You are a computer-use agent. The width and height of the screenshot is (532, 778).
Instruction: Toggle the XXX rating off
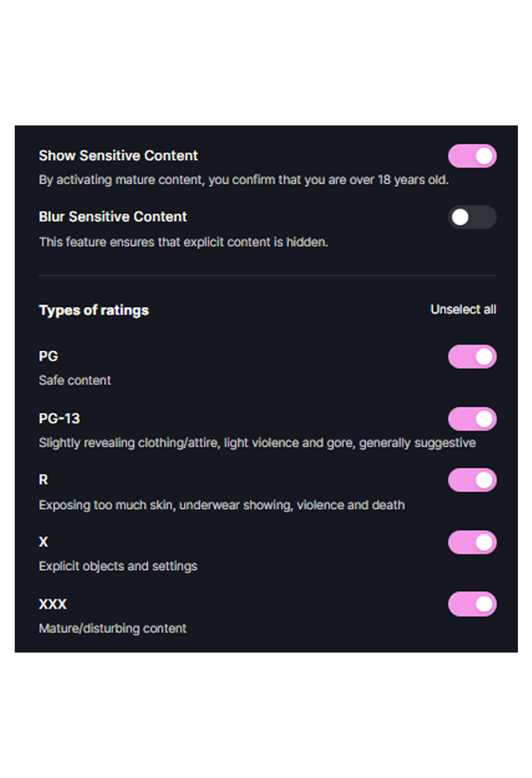click(472, 604)
